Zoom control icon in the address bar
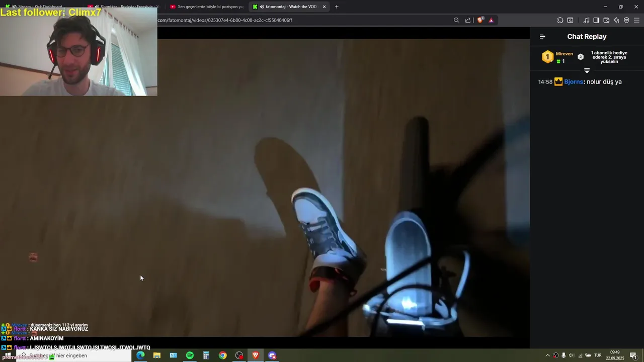 click(456, 20)
